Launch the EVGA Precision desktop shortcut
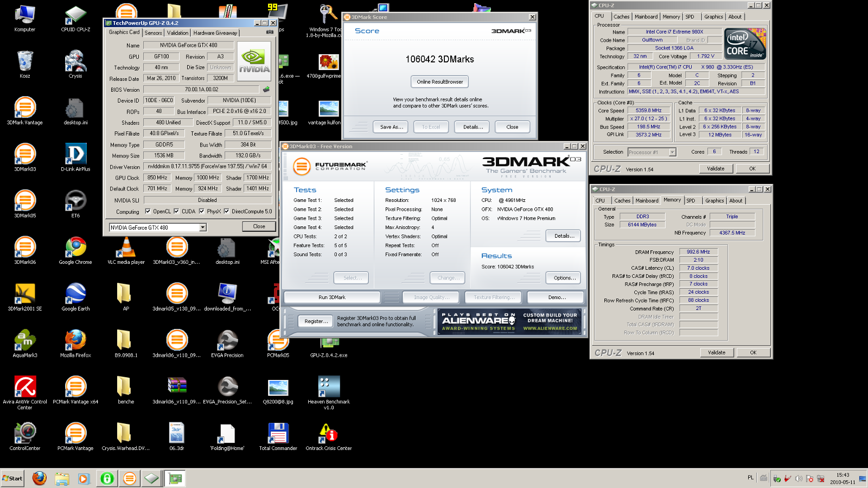This screenshot has width=868, height=488. click(227, 344)
